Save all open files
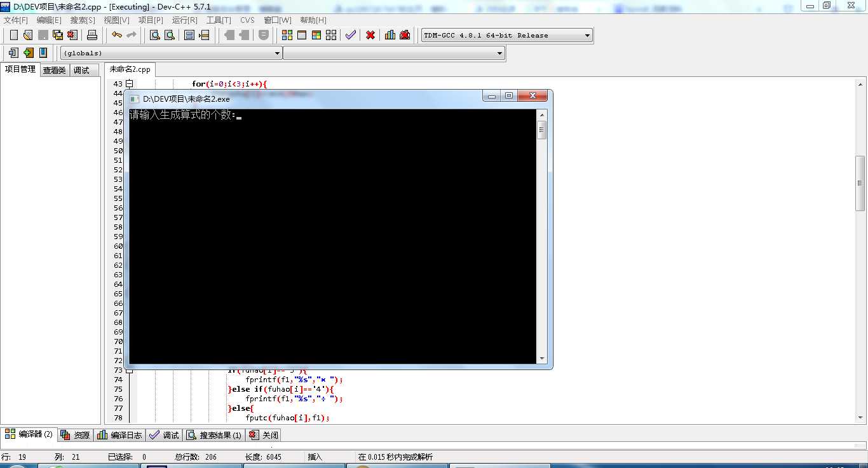Image resolution: width=868 pixels, height=468 pixels. [58, 35]
